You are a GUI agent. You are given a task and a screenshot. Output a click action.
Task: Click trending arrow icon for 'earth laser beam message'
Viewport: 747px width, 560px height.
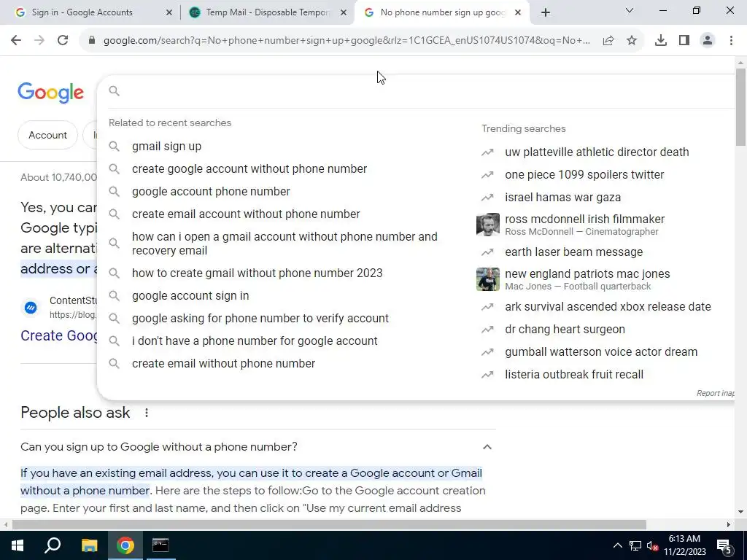tap(487, 252)
